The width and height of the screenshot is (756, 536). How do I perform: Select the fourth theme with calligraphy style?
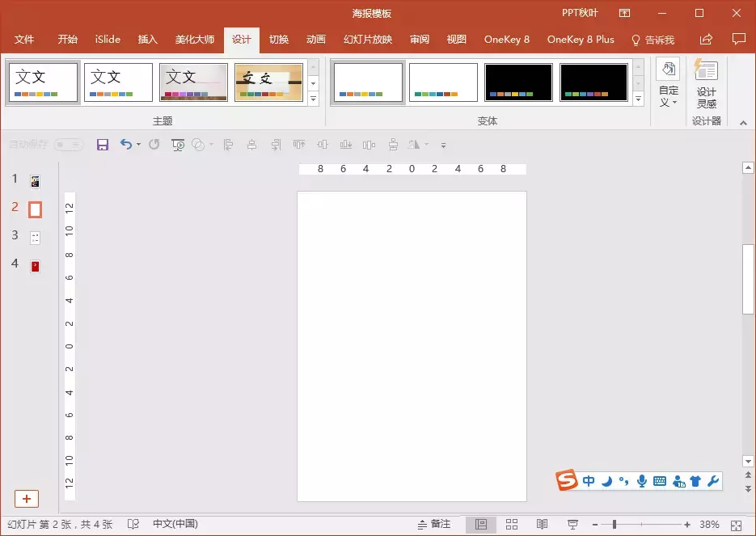(x=268, y=82)
